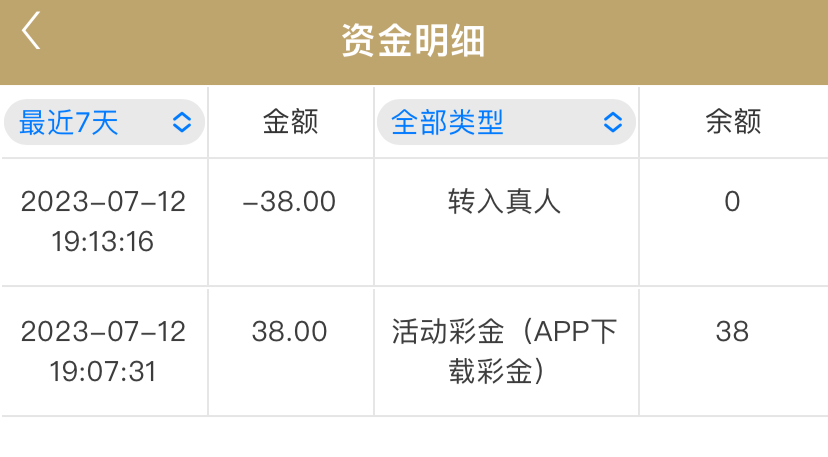Tap the 38.00 amount cell
The image size is (828, 457).
coord(290,332)
